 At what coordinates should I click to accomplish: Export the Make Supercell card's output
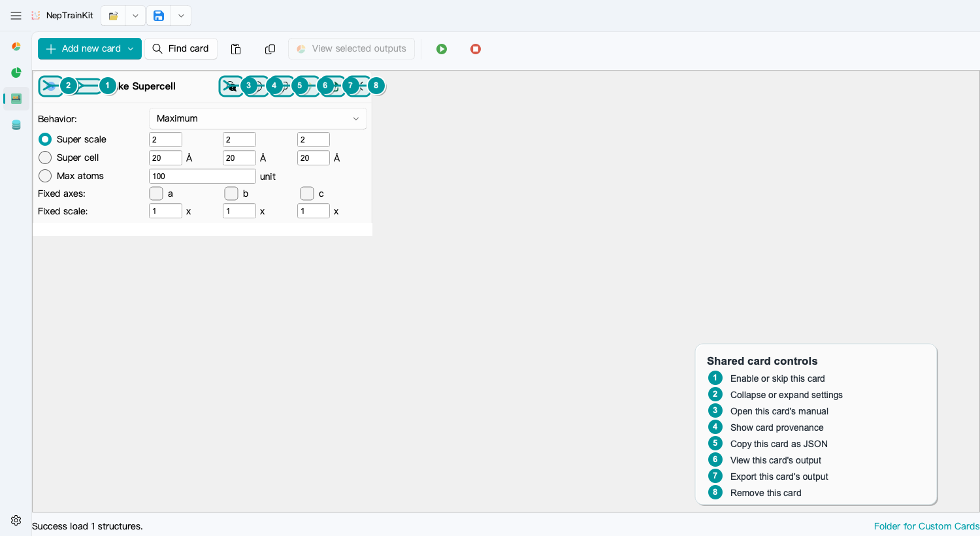click(x=333, y=86)
